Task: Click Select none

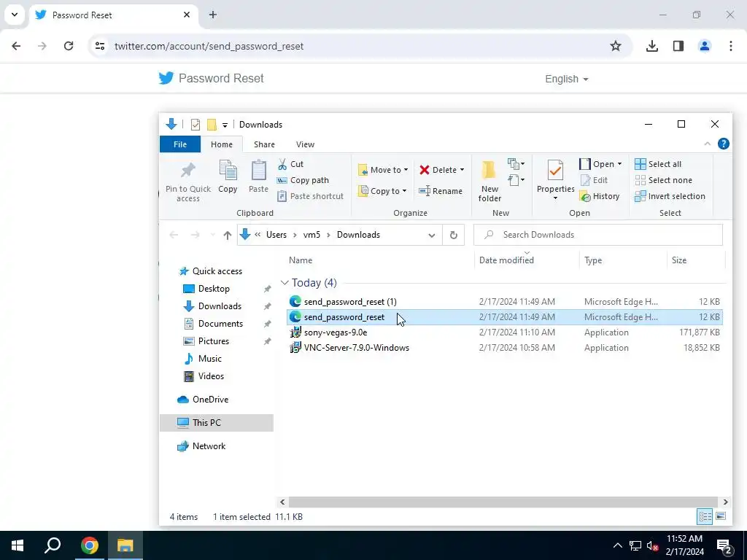Action: click(x=664, y=180)
